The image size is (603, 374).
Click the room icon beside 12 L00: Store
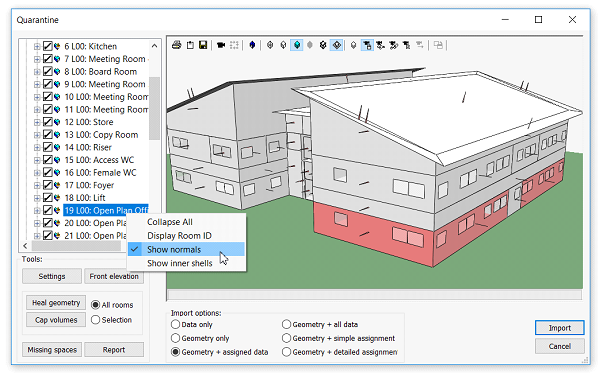click(57, 122)
